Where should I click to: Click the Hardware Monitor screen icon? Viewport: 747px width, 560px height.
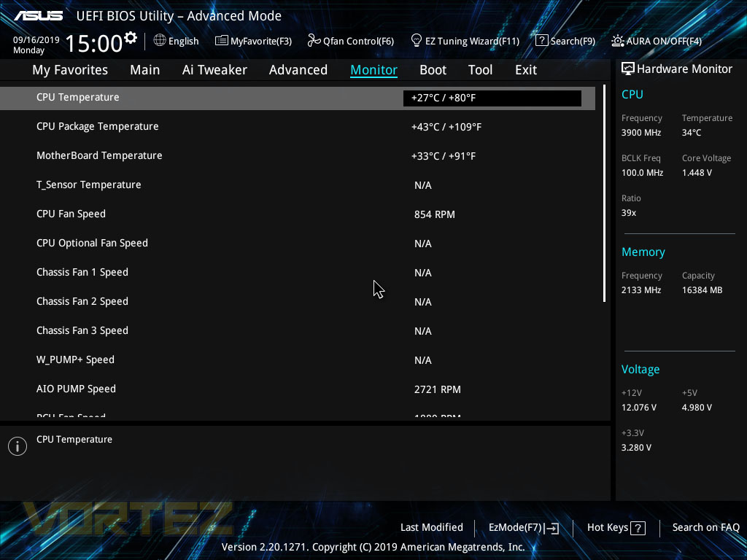[628, 69]
